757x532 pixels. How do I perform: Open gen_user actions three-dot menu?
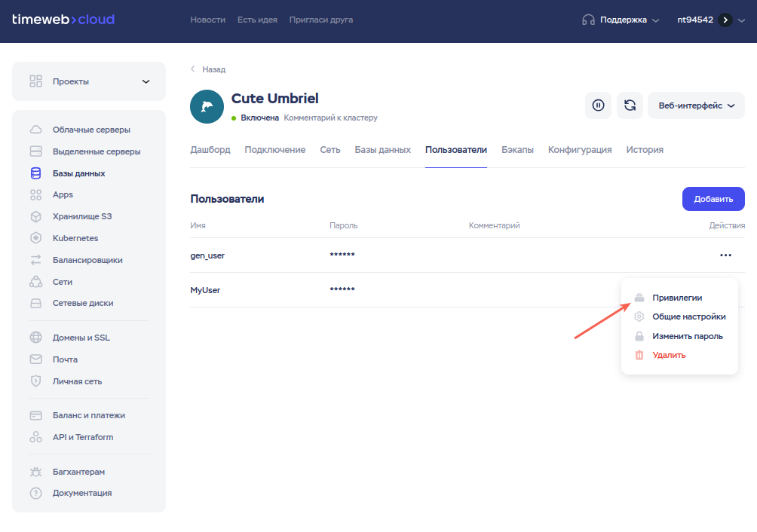tap(725, 255)
